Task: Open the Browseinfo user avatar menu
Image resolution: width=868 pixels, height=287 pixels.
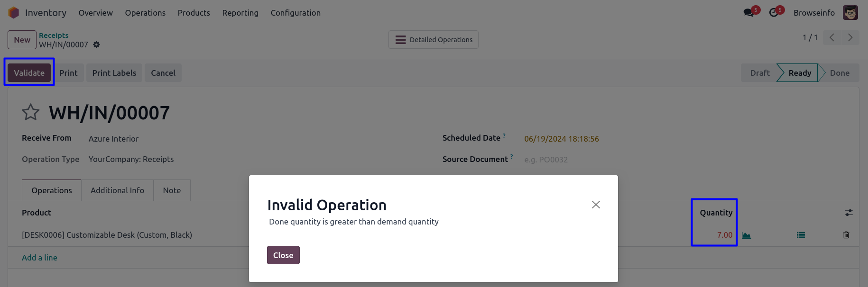Action: (850, 13)
